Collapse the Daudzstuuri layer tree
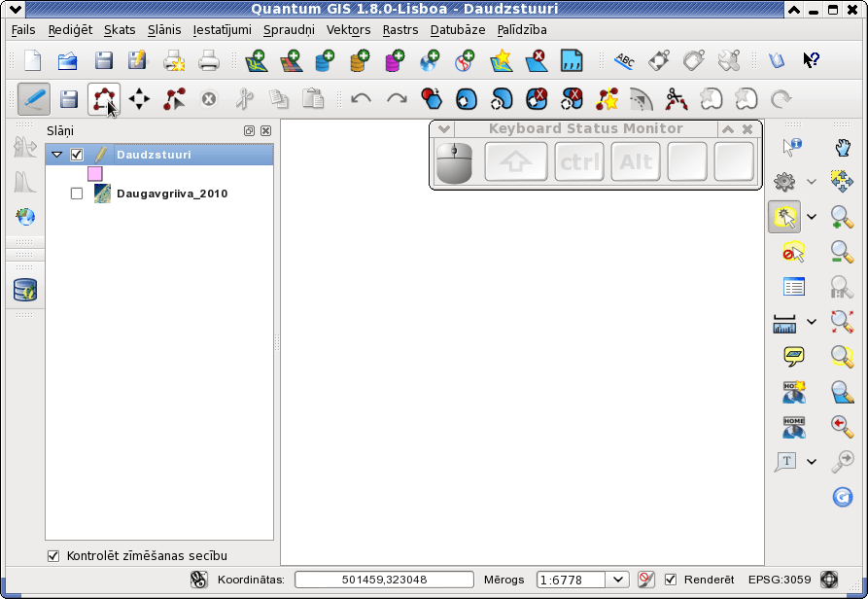868x599 pixels. [x=56, y=155]
